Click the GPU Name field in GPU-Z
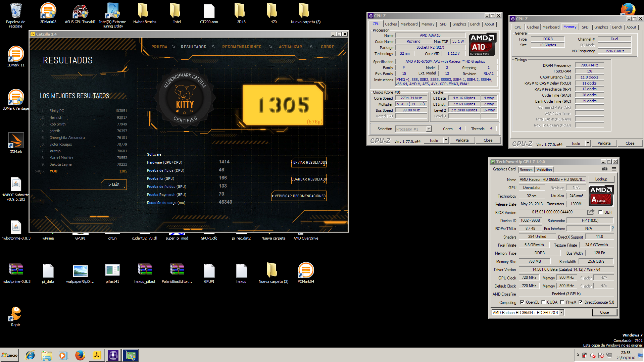 coord(552,179)
